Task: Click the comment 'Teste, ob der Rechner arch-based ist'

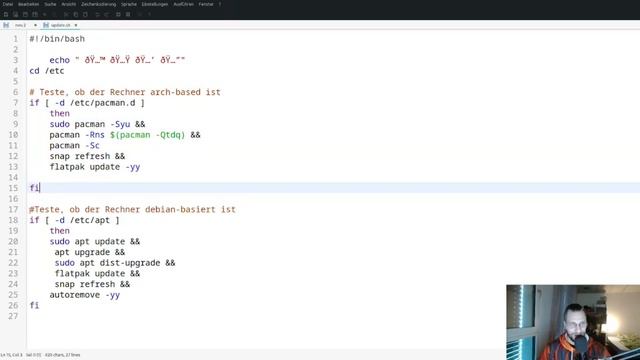Action: pos(125,92)
